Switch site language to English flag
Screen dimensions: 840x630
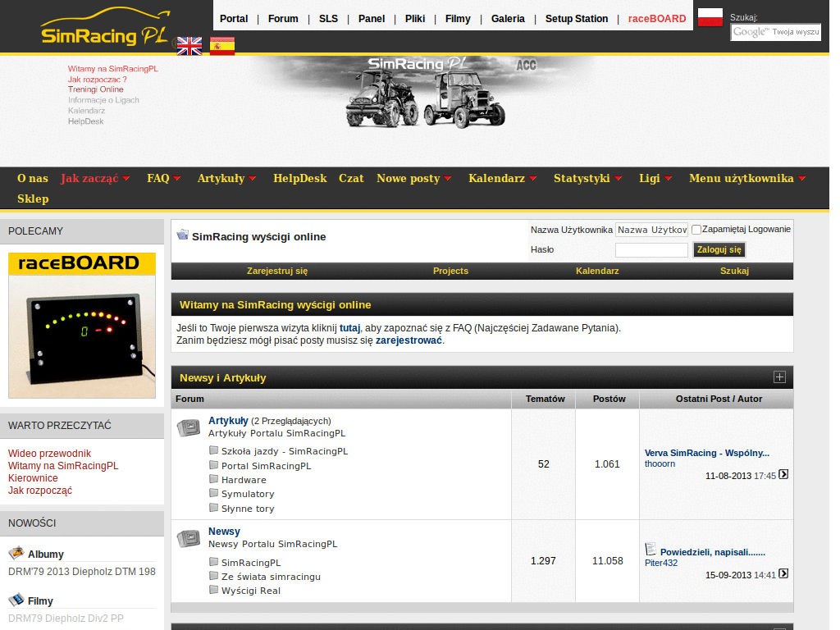[x=189, y=46]
